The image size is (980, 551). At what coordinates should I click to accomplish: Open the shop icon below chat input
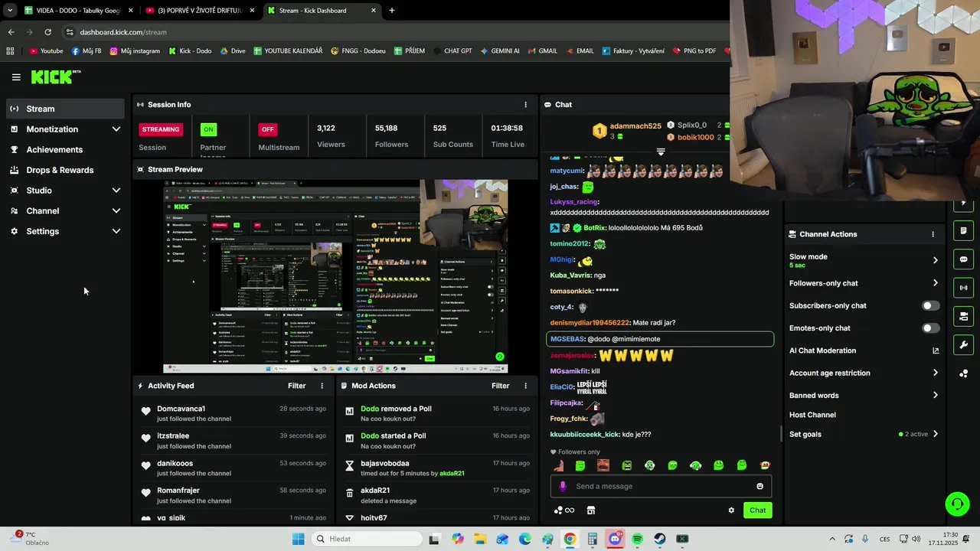click(591, 510)
